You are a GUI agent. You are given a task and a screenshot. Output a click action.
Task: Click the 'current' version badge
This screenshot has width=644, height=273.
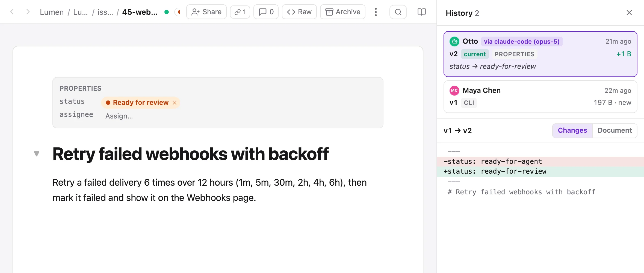pyautogui.click(x=475, y=54)
